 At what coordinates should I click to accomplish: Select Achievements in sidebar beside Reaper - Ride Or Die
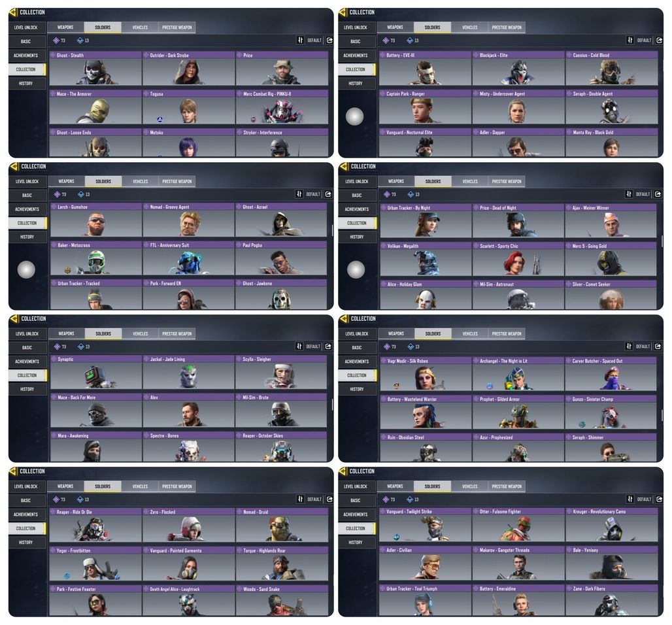[25, 515]
